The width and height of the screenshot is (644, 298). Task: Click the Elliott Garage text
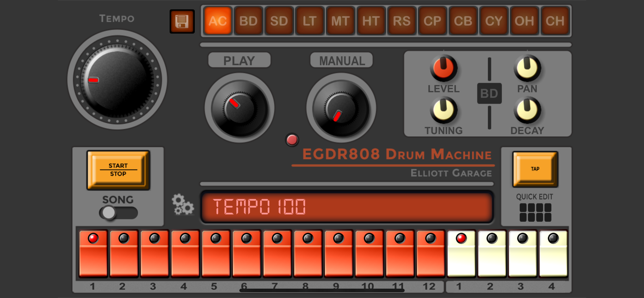[x=451, y=173]
